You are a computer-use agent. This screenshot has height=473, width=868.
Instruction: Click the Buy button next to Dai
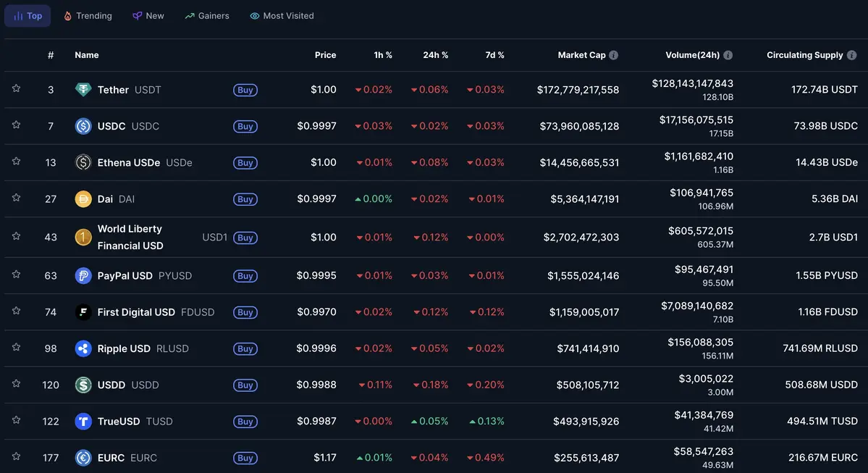pyautogui.click(x=245, y=198)
